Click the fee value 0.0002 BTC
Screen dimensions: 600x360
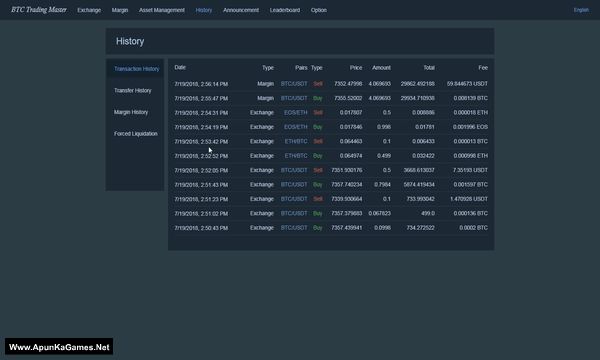473,228
